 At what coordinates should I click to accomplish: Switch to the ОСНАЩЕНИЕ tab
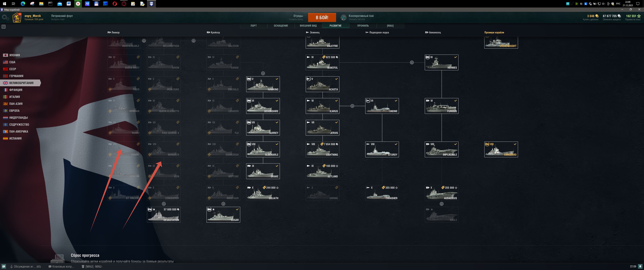[x=281, y=25]
